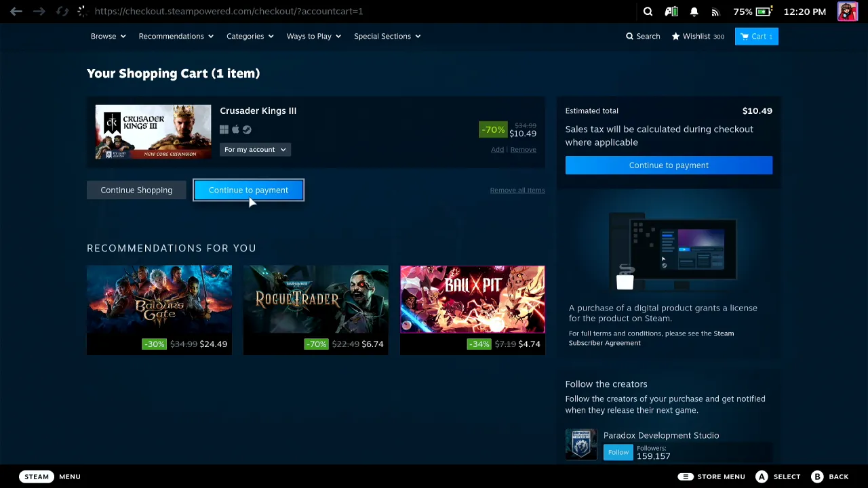The height and width of the screenshot is (488, 868).
Task: Click the Add link for Crusader Kings III
Action: pyautogui.click(x=497, y=150)
